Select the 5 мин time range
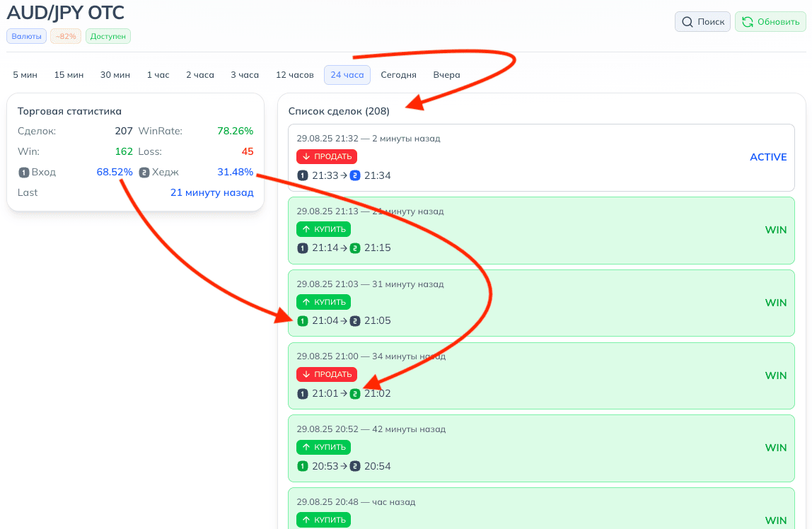812x529 pixels. [25, 75]
